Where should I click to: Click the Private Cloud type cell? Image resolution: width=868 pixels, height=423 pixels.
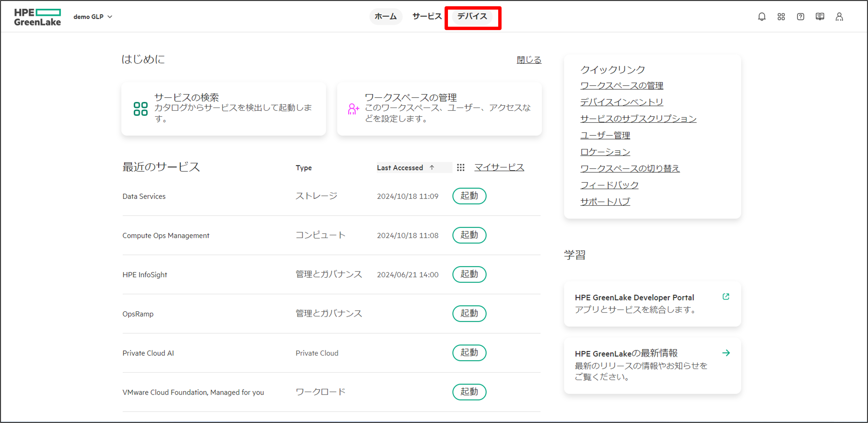point(317,353)
